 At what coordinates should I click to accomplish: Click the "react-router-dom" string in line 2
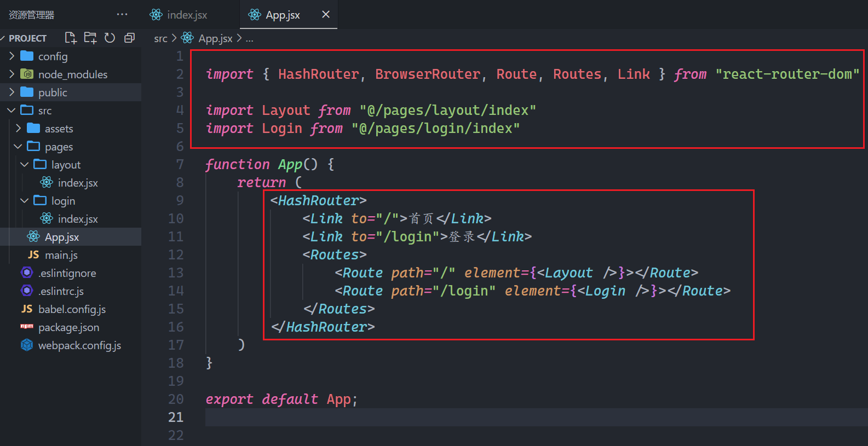787,74
